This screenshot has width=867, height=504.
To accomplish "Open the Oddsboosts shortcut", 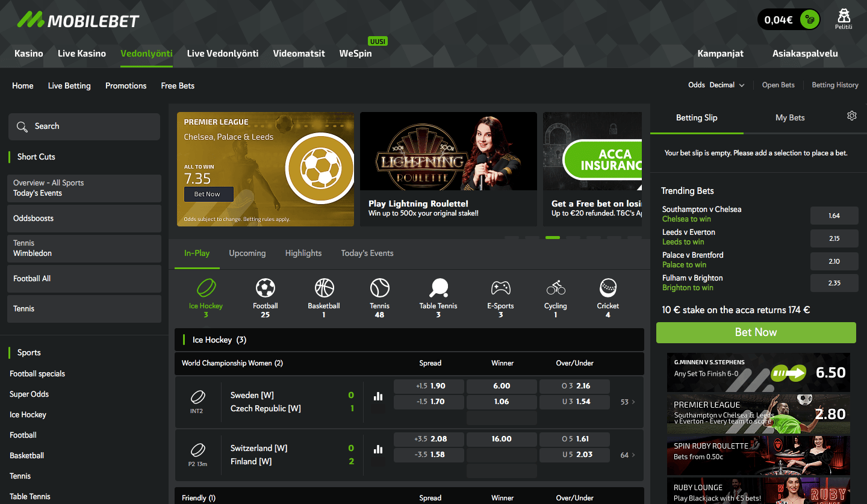I will [x=84, y=219].
